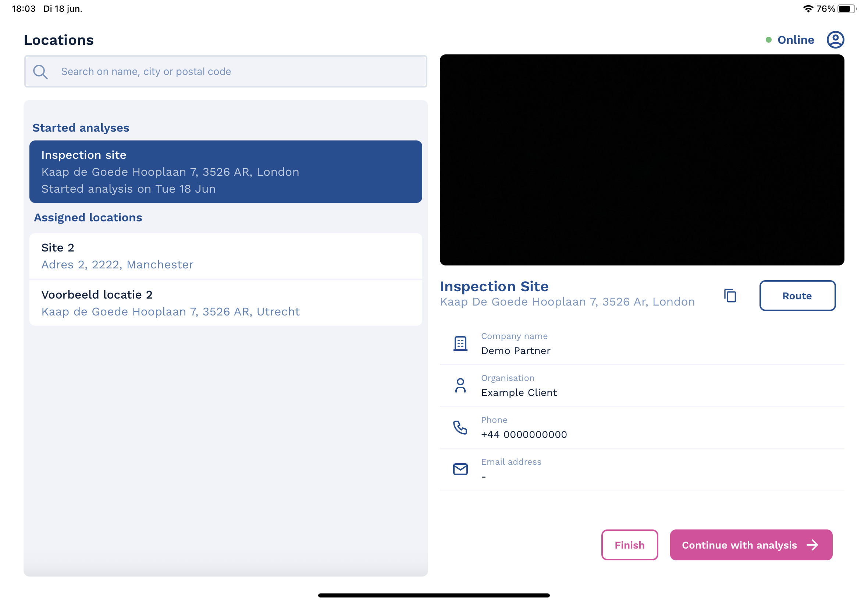Viewport: 868px width, 603px height.
Task: Open the user profile icon
Action: 835,40
